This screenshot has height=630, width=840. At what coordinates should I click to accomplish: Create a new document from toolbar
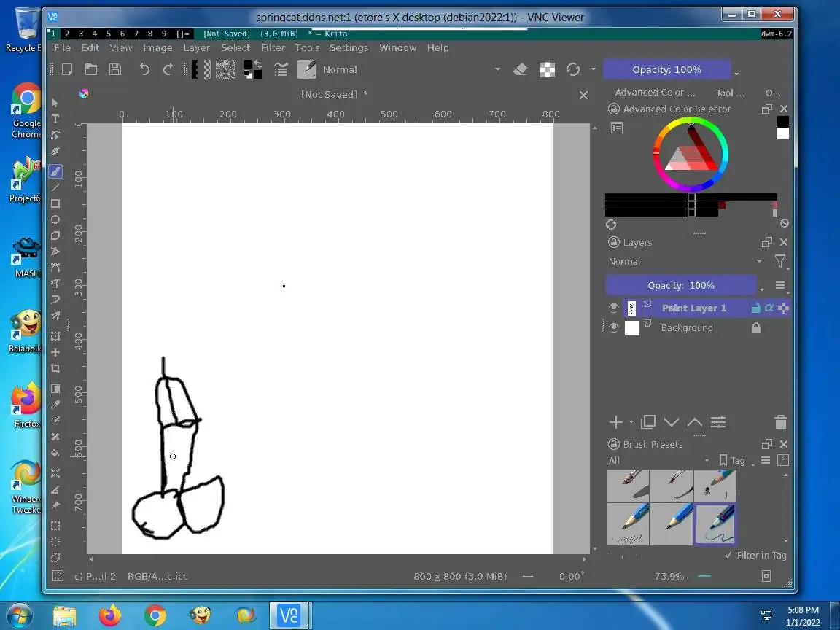[x=67, y=69]
